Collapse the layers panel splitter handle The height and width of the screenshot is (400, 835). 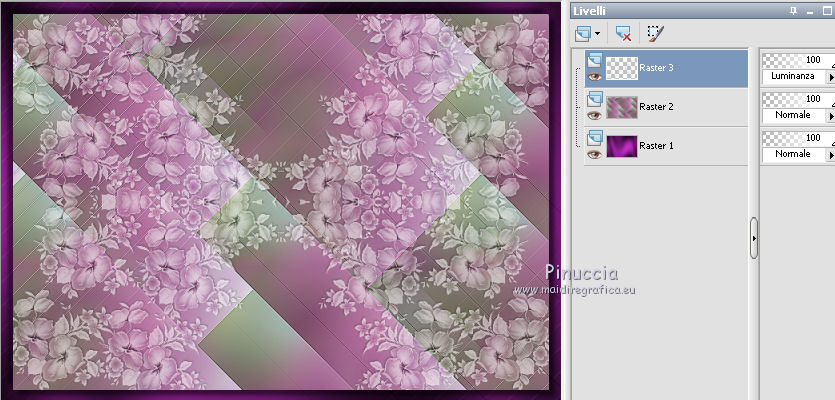(754, 238)
